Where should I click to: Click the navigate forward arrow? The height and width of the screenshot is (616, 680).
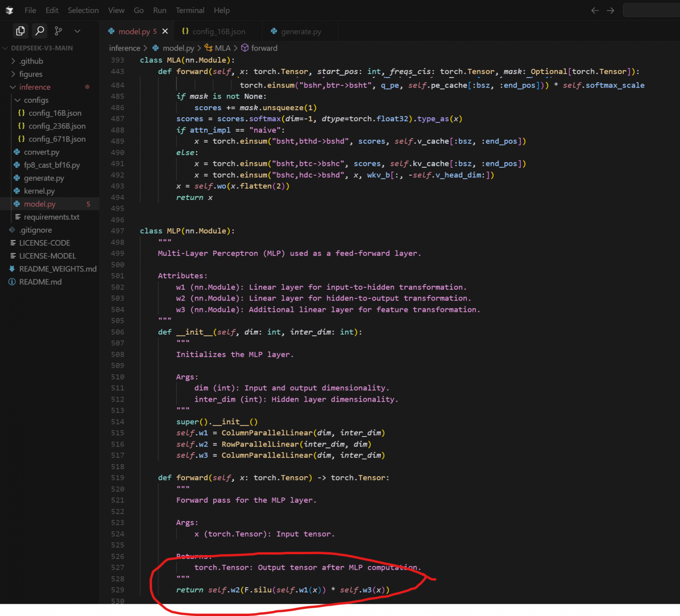pos(610,10)
